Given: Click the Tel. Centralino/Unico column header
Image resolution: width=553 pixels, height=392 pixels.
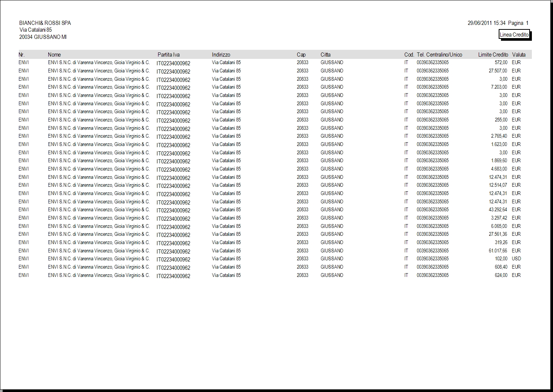Looking at the screenshot, I should tap(439, 55).
